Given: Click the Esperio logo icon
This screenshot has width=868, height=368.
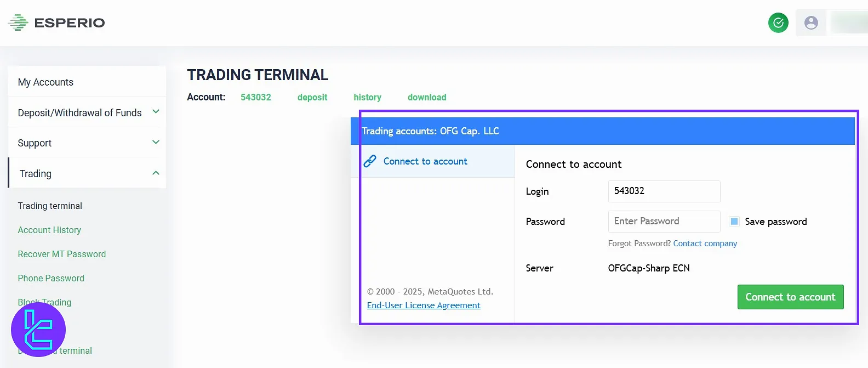Looking at the screenshot, I should coord(18,22).
